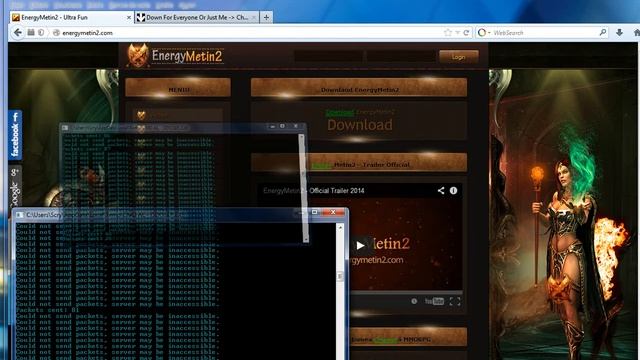Minimize the back transparent console window

tap(272, 127)
